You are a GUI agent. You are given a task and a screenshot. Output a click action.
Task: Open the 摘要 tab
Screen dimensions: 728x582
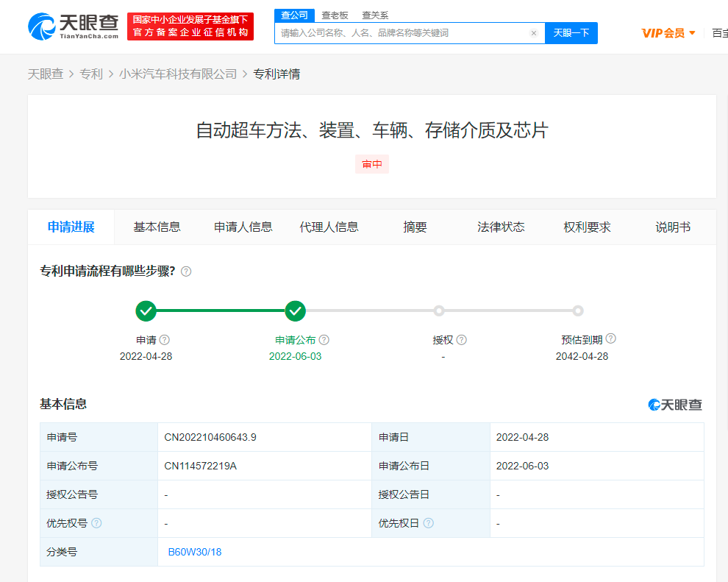coord(415,227)
